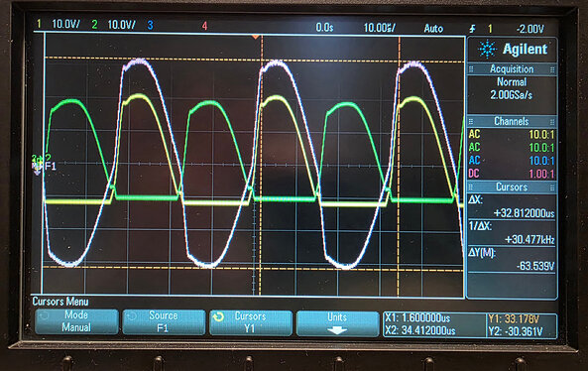Viewport: 588px width, 371px height.
Task: Click the ΔY(M) -63.539V readout
Action: pos(512,260)
